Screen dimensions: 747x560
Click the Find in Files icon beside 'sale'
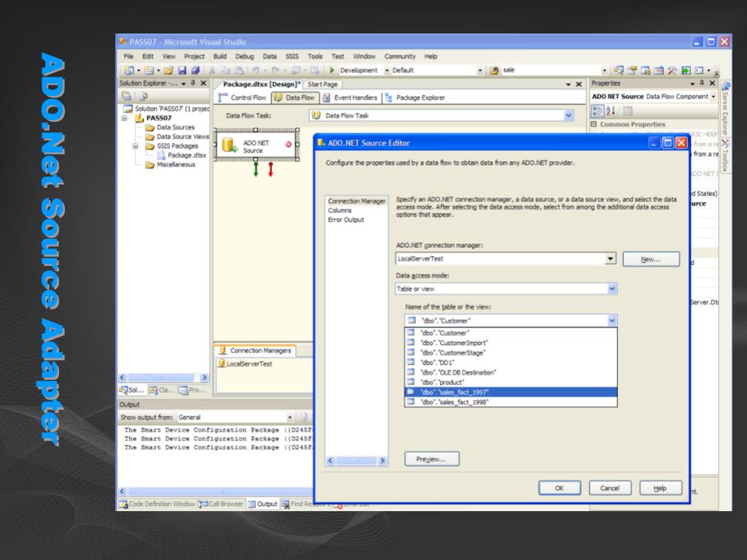pyautogui.click(x=494, y=71)
